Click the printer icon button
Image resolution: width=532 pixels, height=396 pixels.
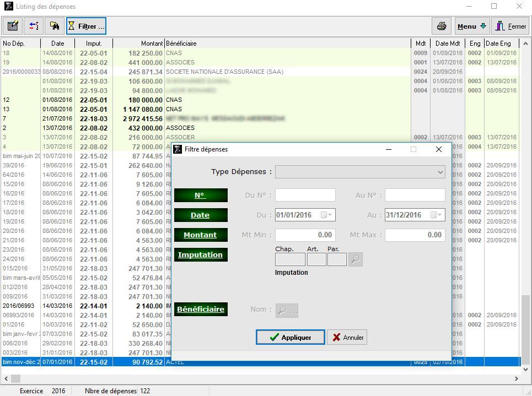tap(442, 26)
